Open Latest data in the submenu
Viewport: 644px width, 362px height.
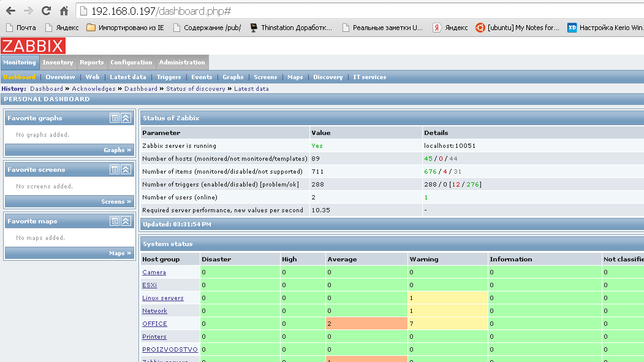[x=127, y=77]
